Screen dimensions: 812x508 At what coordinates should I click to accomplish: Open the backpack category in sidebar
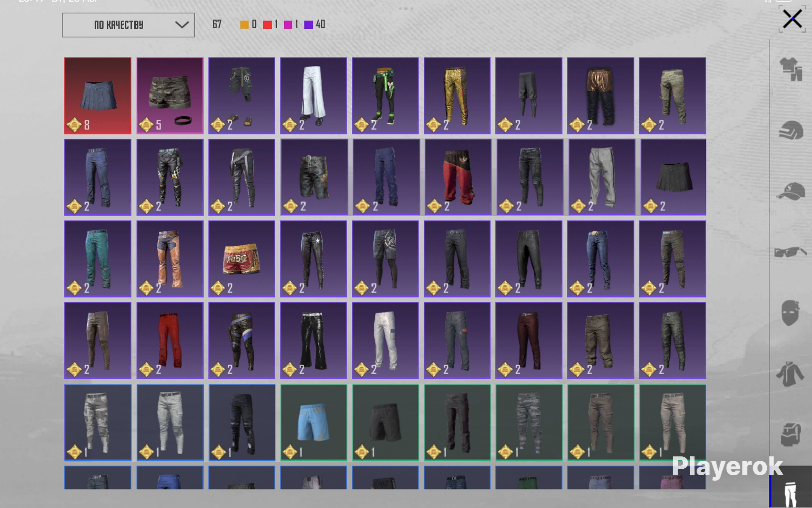pos(791,435)
